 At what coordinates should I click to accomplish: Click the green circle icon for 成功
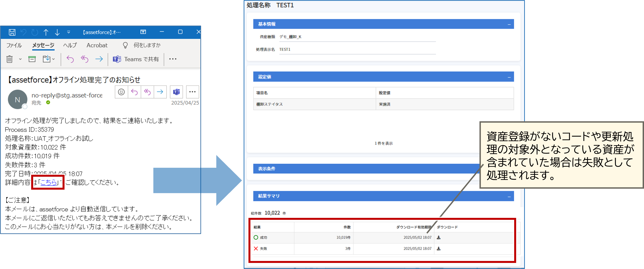[256, 237]
